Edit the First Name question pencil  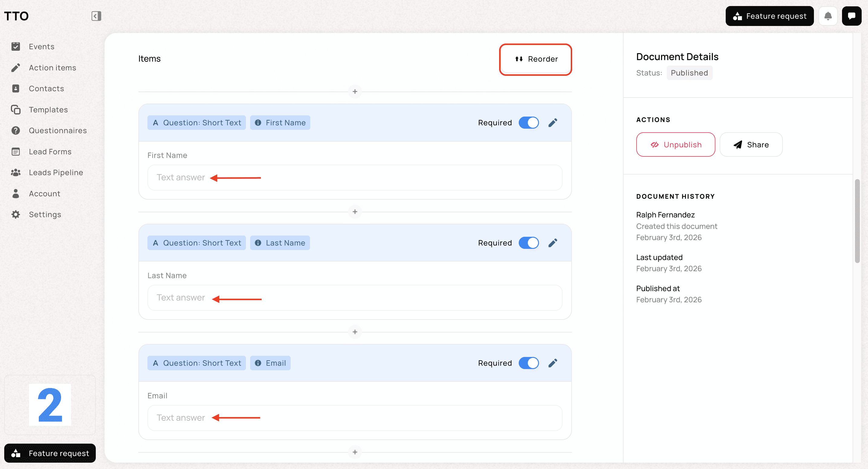[x=553, y=123]
